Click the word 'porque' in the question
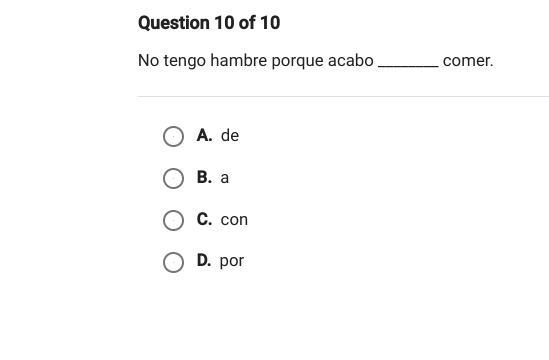The width and height of the screenshot is (549, 360). pos(298,61)
